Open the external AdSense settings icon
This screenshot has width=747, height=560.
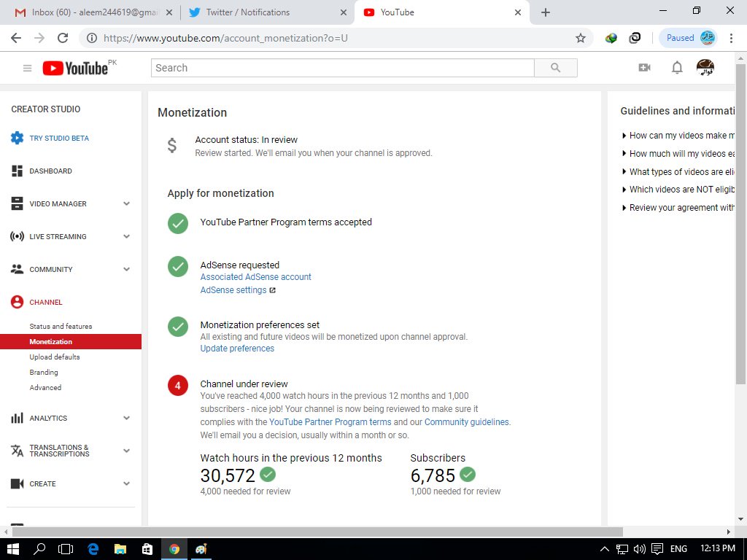[x=273, y=290]
